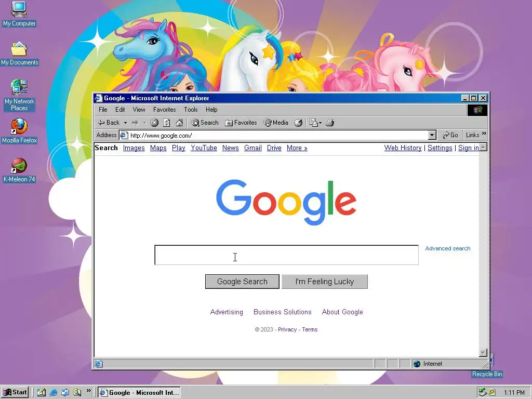
Task: Open the Edit menu
Action: tap(120, 110)
